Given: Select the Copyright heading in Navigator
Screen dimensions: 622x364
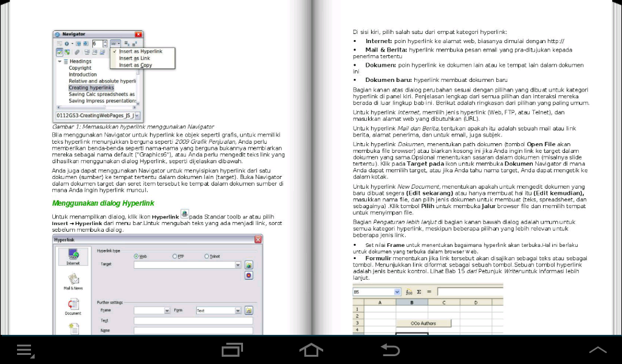Looking at the screenshot, I should (80, 68).
